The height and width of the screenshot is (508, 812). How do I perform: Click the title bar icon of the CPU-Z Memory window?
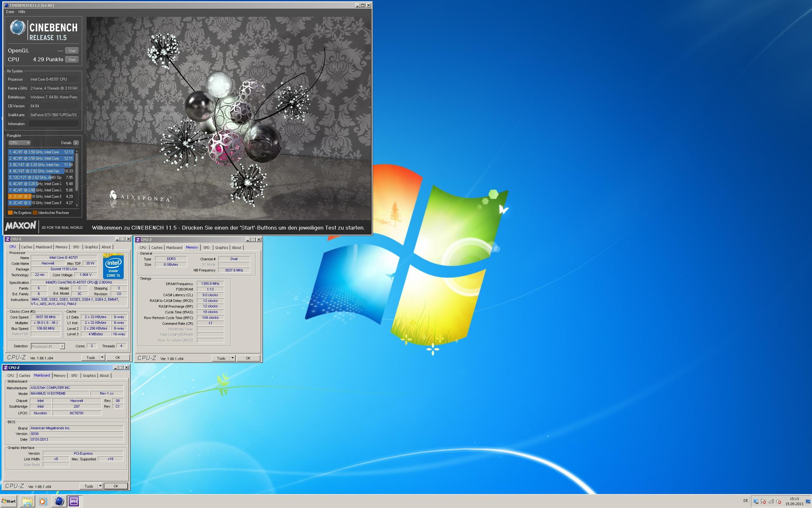pyautogui.click(x=138, y=239)
